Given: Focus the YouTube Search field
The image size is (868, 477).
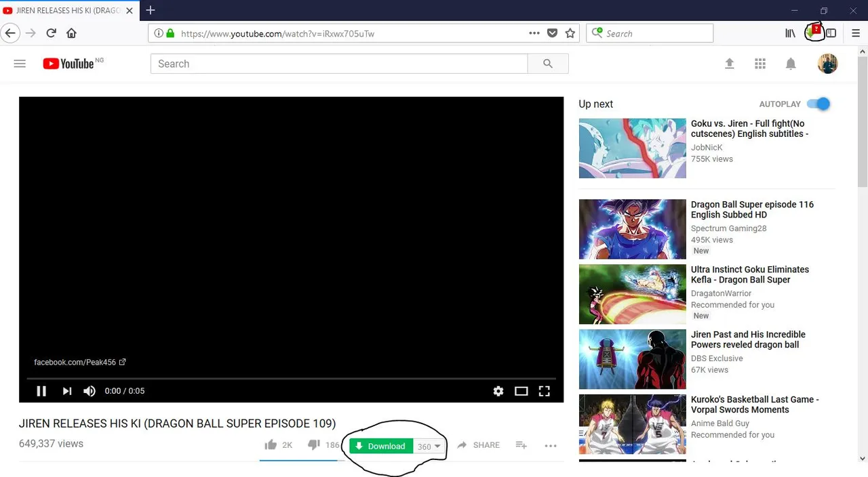Looking at the screenshot, I should coord(339,64).
